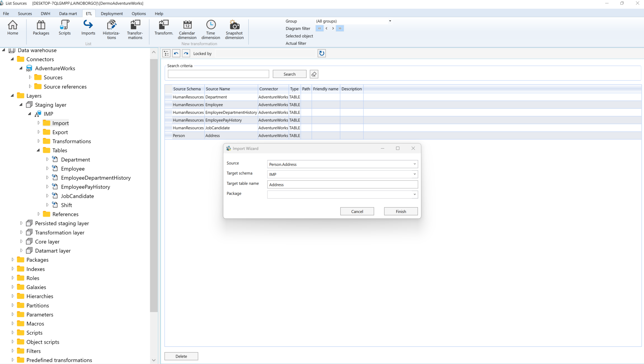Select the Object scripts tree folder
This screenshot has width=644, height=364.
click(x=43, y=342)
